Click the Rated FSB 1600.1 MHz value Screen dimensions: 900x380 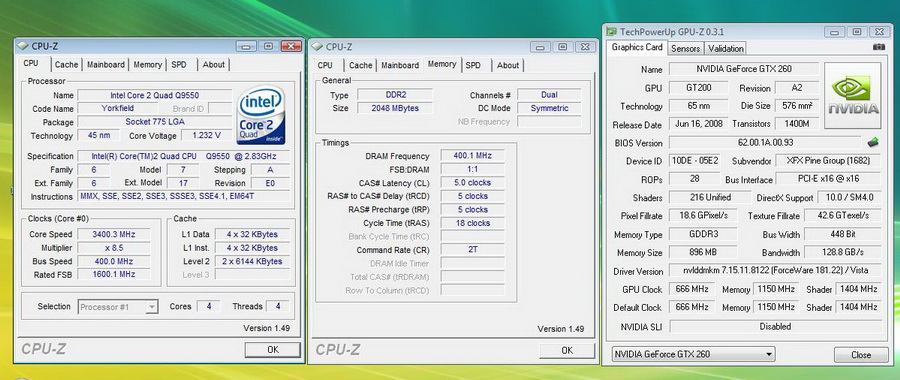click(x=114, y=274)
